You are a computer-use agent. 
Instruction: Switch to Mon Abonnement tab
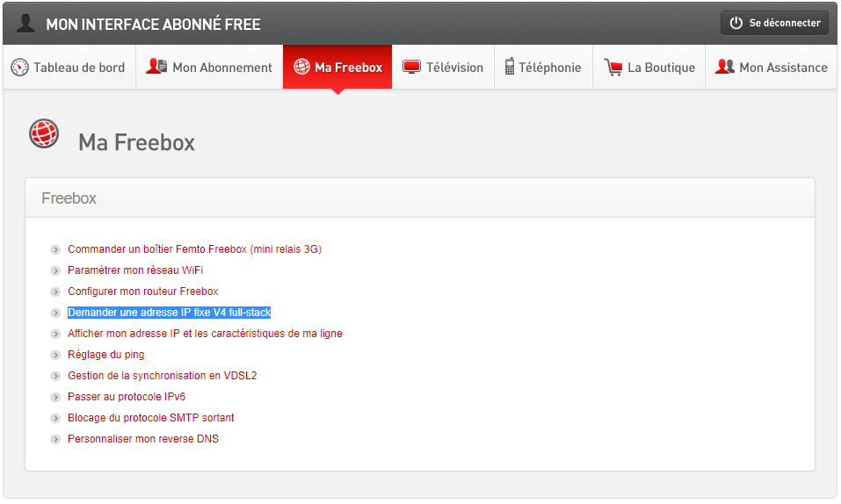click(x=209, y=67)
